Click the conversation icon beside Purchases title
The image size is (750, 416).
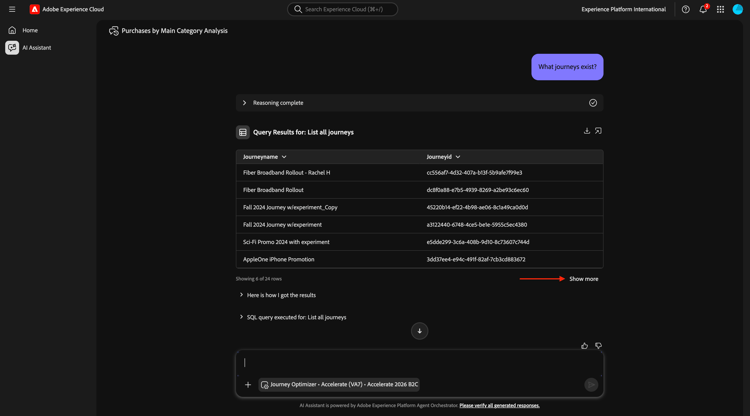tap(113, 31)
